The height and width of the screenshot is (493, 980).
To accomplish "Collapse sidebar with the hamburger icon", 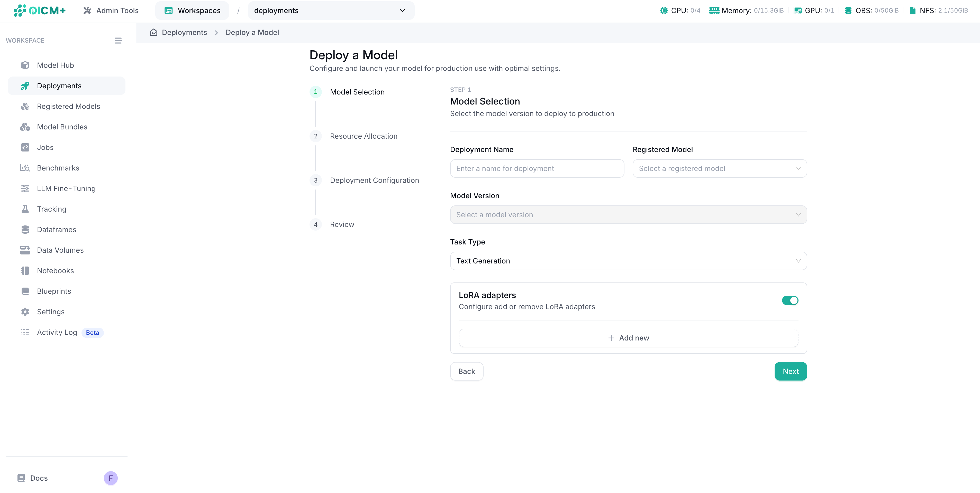I will click(118, 41).
